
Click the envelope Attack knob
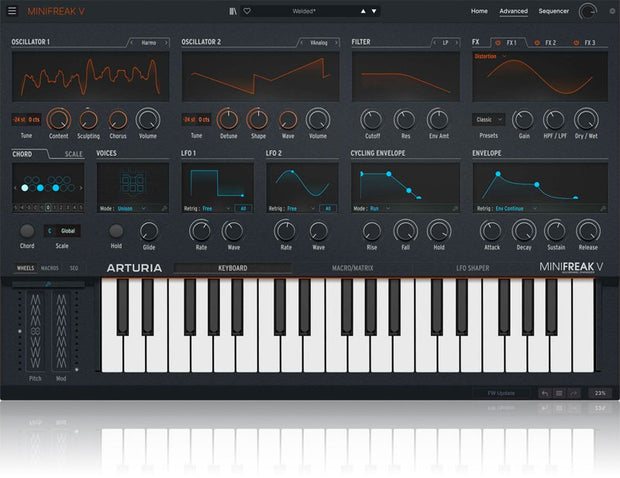491,231
